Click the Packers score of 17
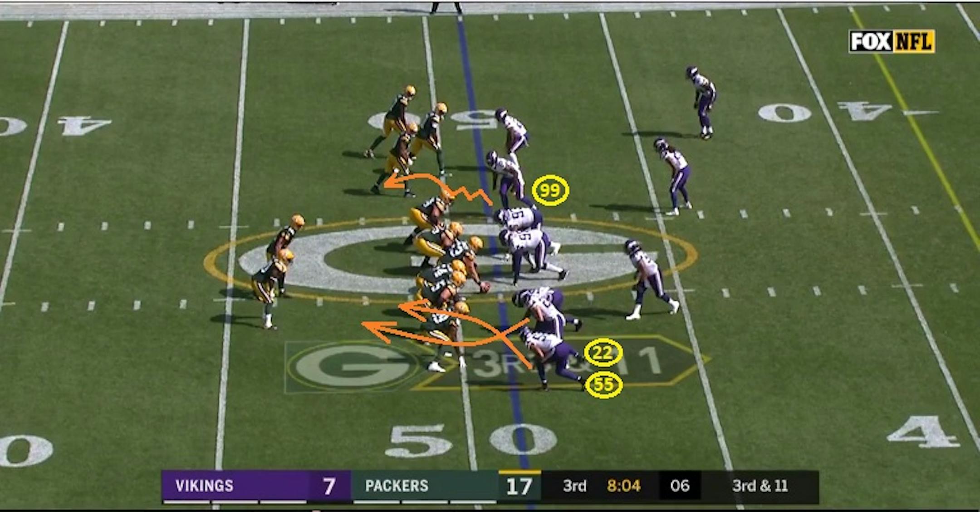 pyautogui.click(x=519, y=486)
